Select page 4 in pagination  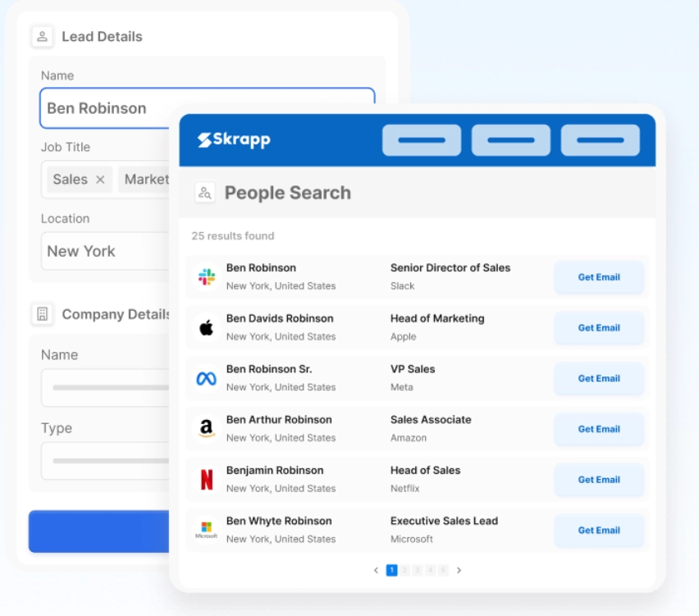click(x=431, y=570)
